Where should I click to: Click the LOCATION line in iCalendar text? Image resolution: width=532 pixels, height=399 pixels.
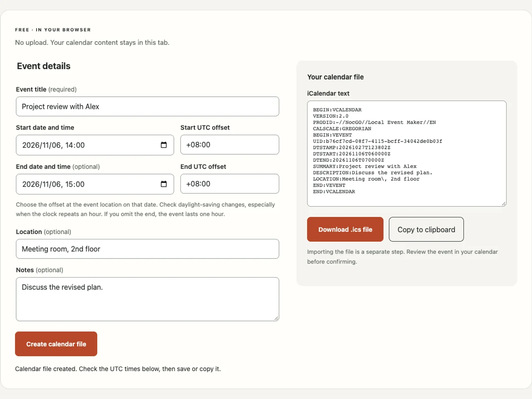click(x=366, y=179)
